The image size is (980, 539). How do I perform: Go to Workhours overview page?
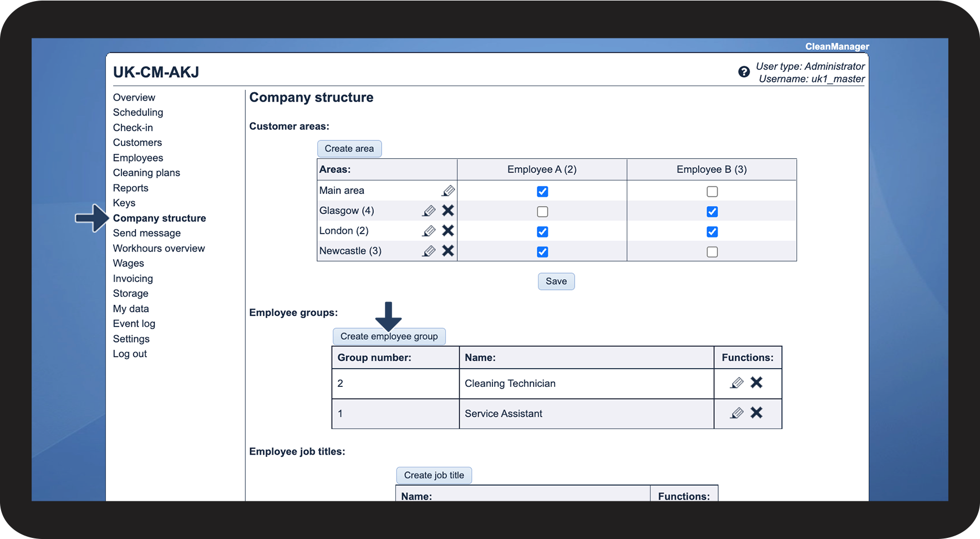tap(159, 249)
